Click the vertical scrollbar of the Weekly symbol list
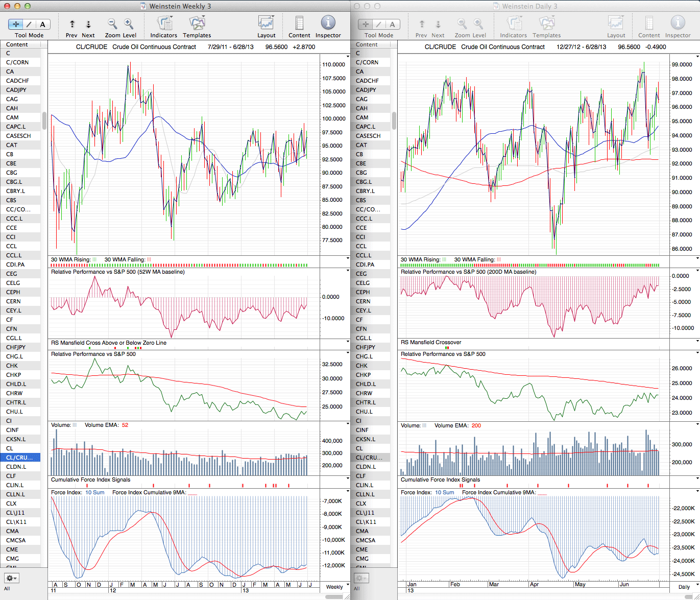This screenshot has height=600, width=700. tap(44, 121)
